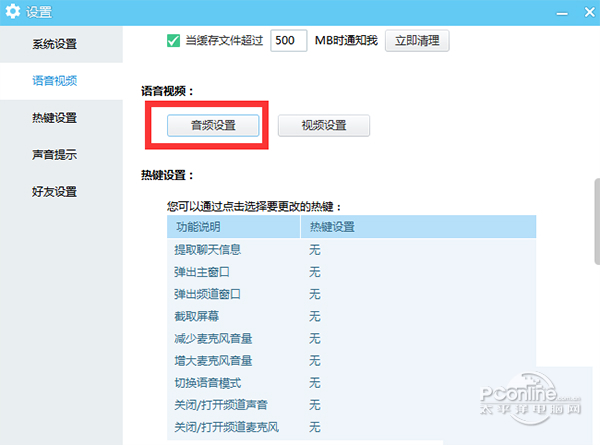Click the 热键设置 column header
The width and height of the screenshot is (600, 445).
[x=418, y=227]
